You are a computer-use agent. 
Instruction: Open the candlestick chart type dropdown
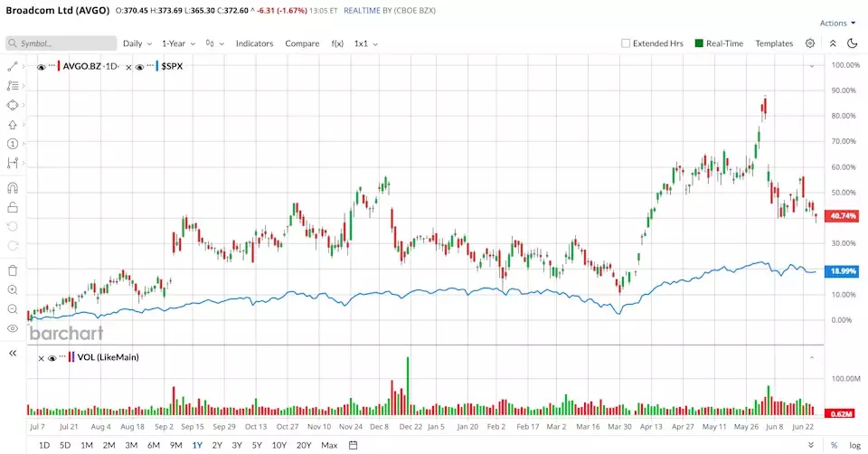click(215, 43)
